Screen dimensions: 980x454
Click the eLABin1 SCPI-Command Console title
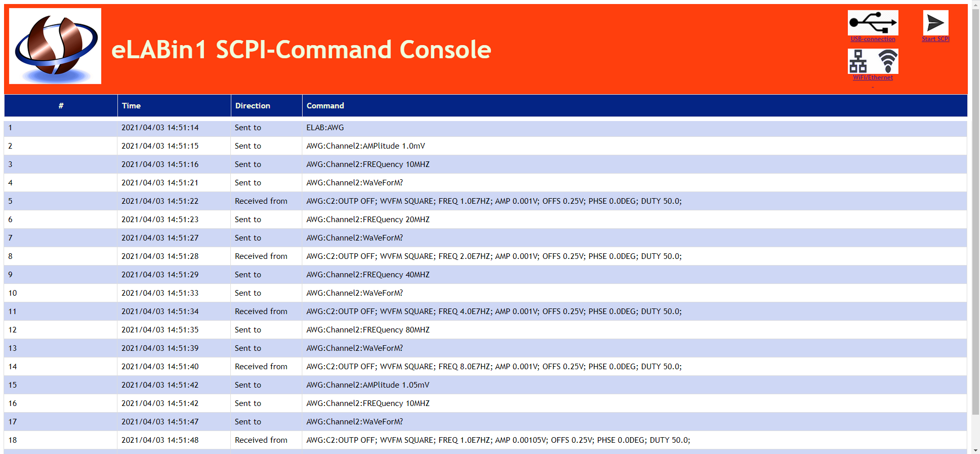[301, 50]
